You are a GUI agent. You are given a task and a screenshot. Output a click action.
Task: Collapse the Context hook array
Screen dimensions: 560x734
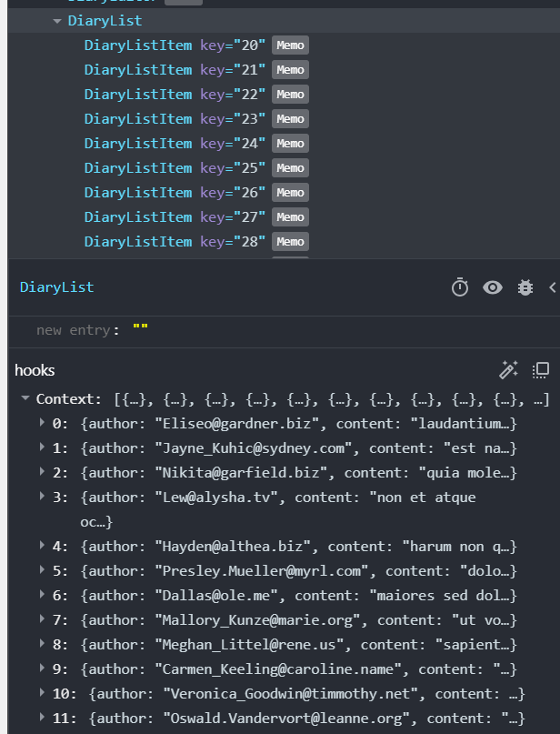tap(25, 398)
